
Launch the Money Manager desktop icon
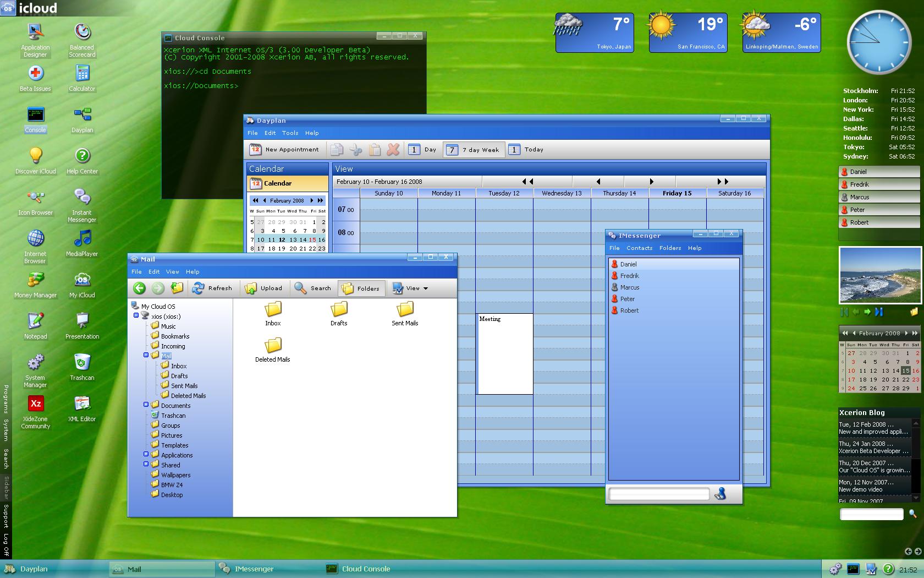35,280
